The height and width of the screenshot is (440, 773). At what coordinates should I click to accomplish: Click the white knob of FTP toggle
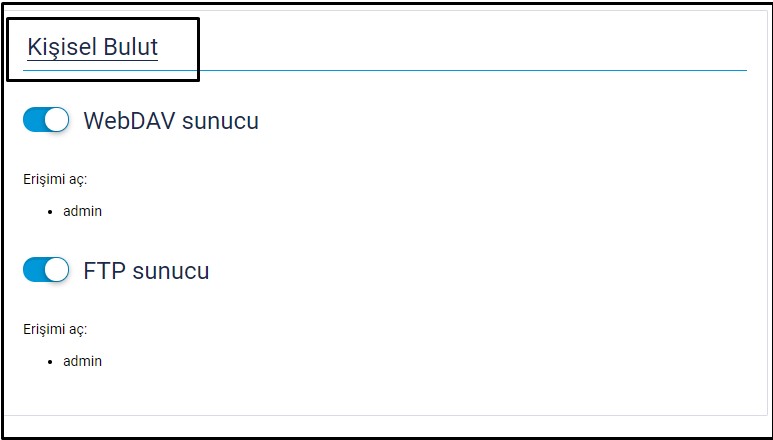(x=57, y=270)
